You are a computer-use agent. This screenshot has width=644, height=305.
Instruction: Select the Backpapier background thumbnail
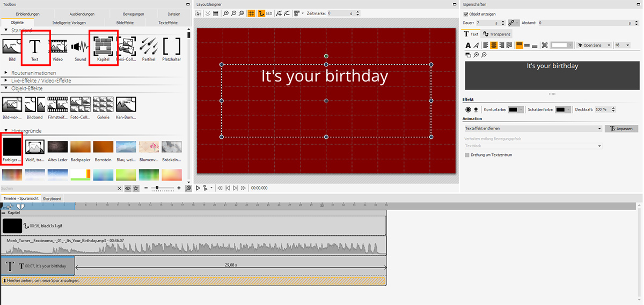[x=80, y=147]
